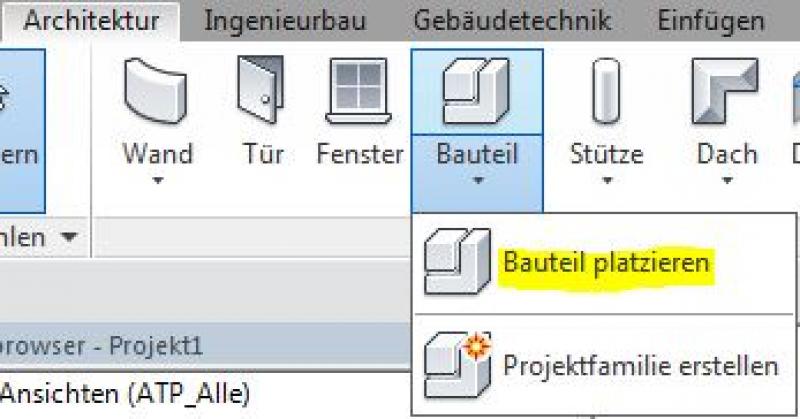Screen dimensions: 800x419
Task: Expand the Wand dropdown arrow
Action: point(157,182)
